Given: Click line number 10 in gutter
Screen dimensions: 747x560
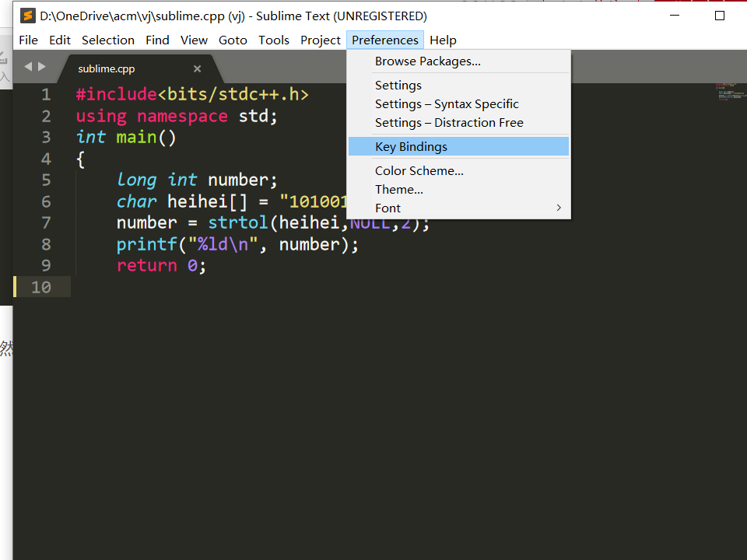Looking at the screenshot, I should pos(41,287).
